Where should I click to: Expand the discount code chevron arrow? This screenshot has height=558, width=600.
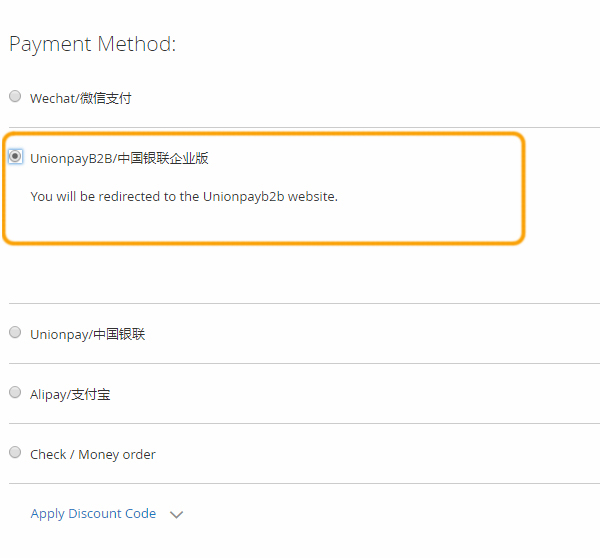[177, 514]
